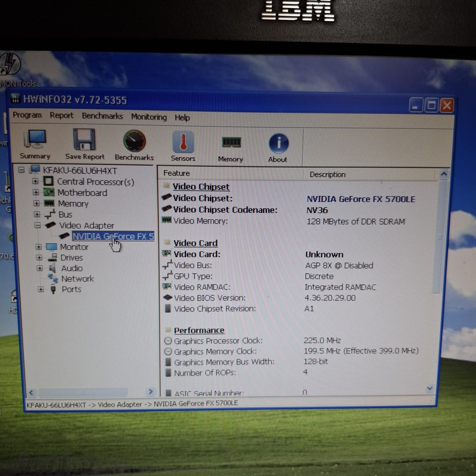The height and width of the screenshot is (476, 476).
Task: Open the About info icon
Action: pos(278,143)
